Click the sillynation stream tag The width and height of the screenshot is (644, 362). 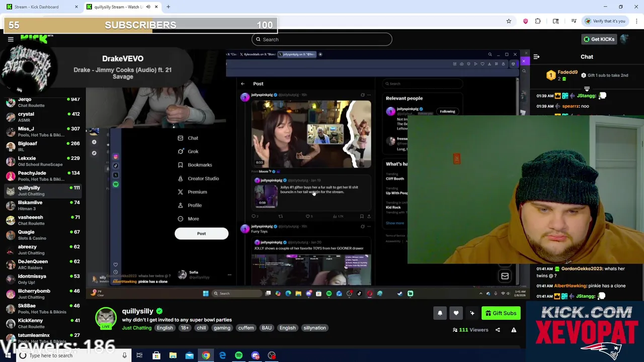pos(314,328)
